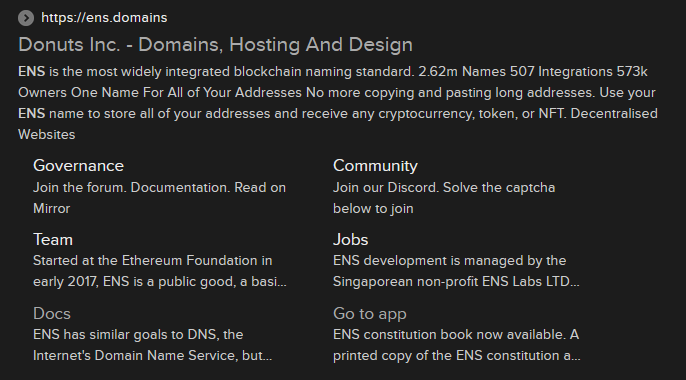Click the 'Join the forum. Documentation' description text
This screenshot has width=686, height=380.
[x=159, y=198]
